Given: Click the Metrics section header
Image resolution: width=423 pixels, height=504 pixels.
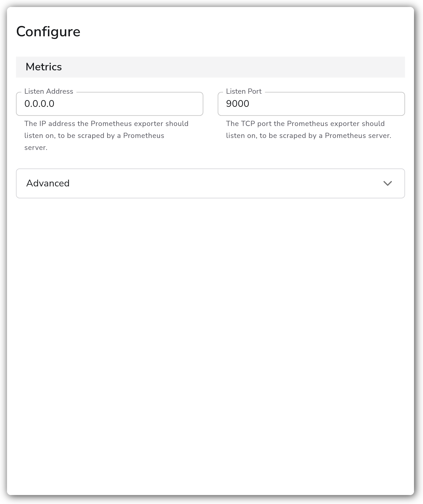Looking at the screenshot, I should click(x=211, y=67).
